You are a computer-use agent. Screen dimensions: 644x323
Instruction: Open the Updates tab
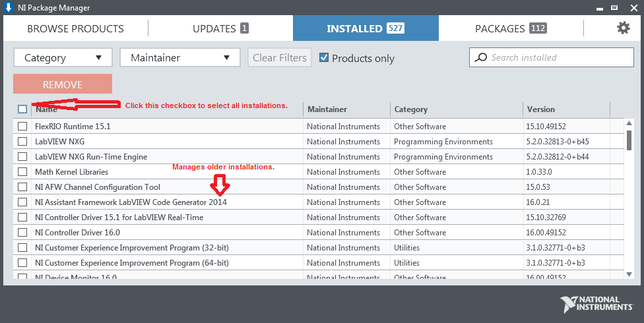click(220, 28)
